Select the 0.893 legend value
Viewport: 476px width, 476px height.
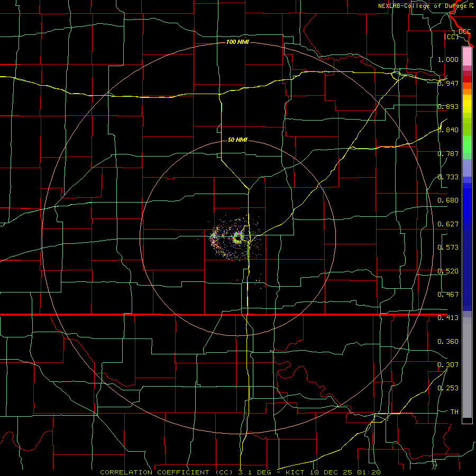click(x=448, y=106)
